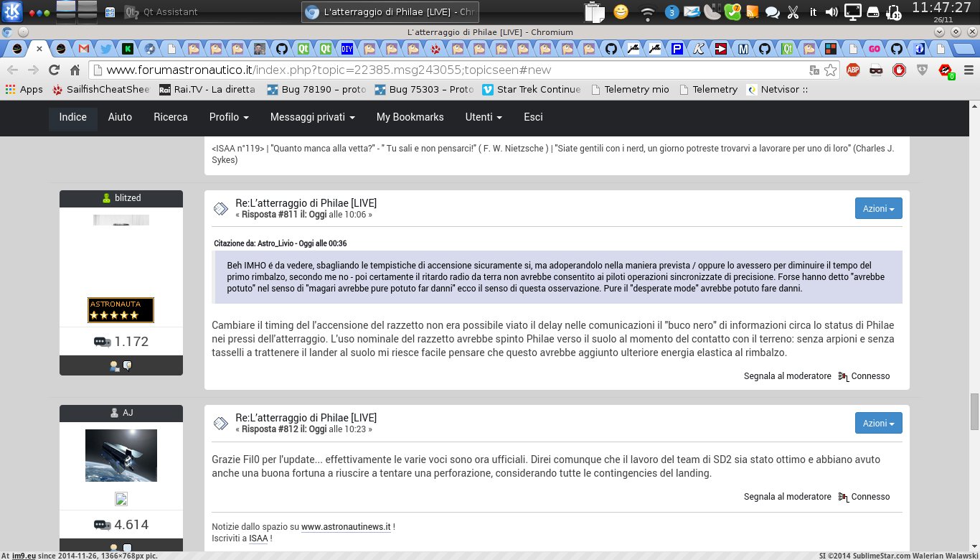Switch to the Gmail browser tab
Screen dimensions: 980x560
[83, 49]
